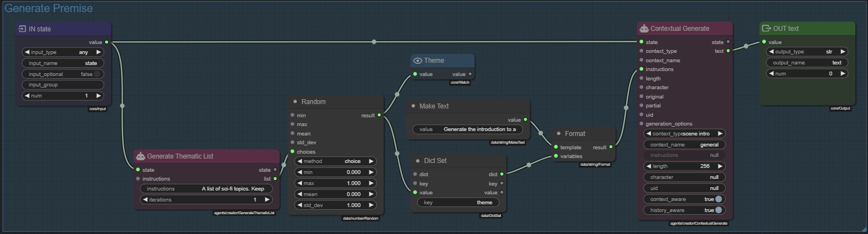This screenshot has width=868, height=234.
Task: Cycle Random method to the next choice
Action: pyautogui.click(x=371, y=161)
